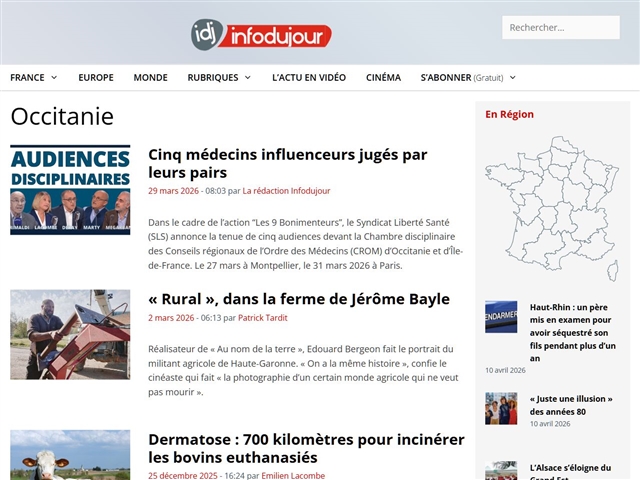Click the France regions map
The image size is (640, 480).
[x=552, y=209]
